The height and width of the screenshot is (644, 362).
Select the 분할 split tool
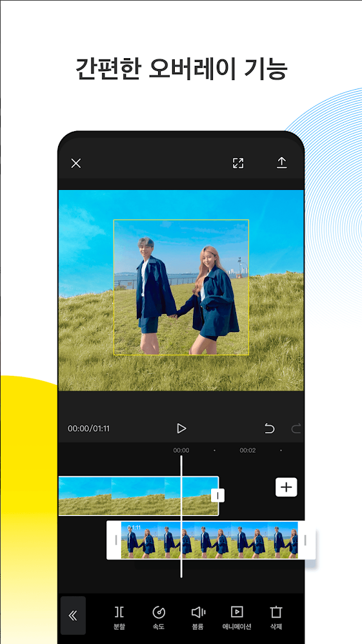point(119,618)
